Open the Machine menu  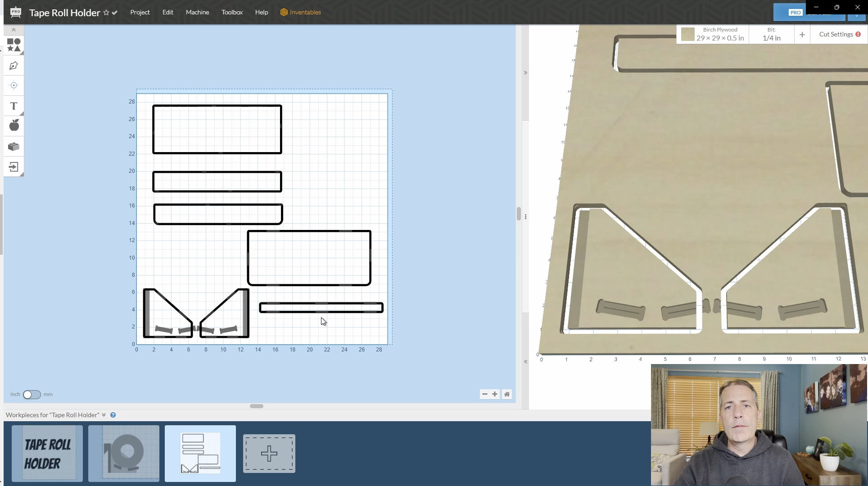[197, 12]
